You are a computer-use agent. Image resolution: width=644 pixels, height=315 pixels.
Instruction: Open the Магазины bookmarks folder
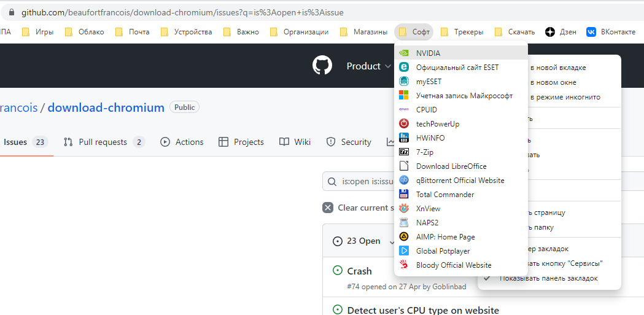(364, 32)
